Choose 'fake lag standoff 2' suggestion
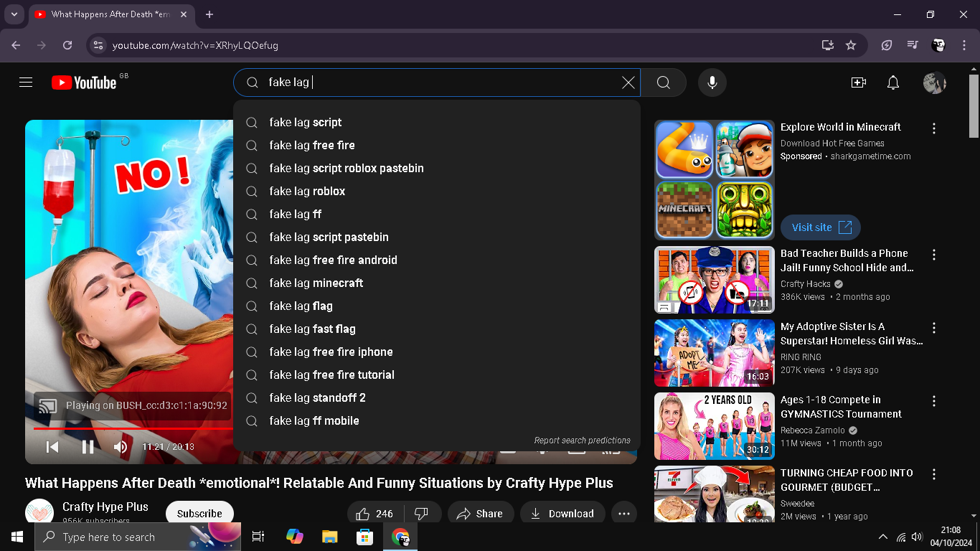Screen dimensions: 980x551 click(437, 398)
